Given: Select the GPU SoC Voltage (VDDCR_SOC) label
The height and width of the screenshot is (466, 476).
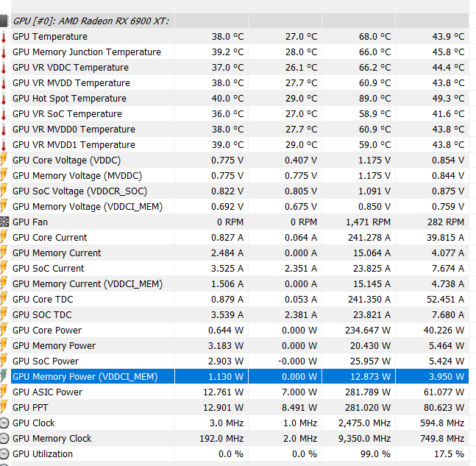Looking at the screenshot, I should [79, 191].
